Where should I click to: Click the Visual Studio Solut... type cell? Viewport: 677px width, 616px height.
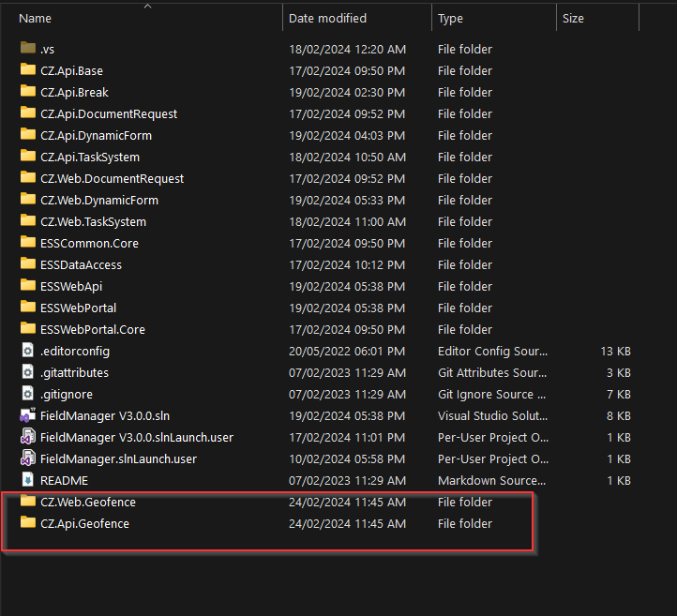(x=492, y=416)
